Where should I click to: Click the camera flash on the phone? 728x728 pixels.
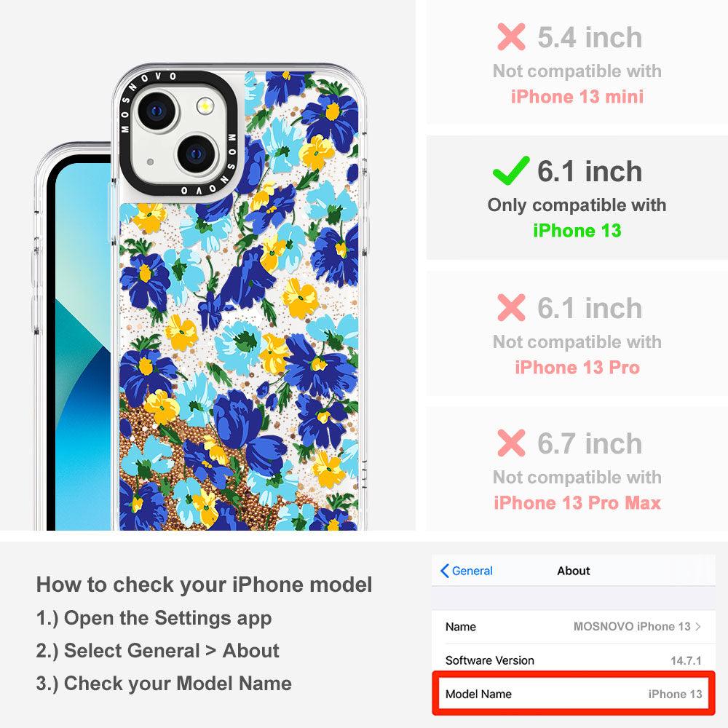point(205,106)
